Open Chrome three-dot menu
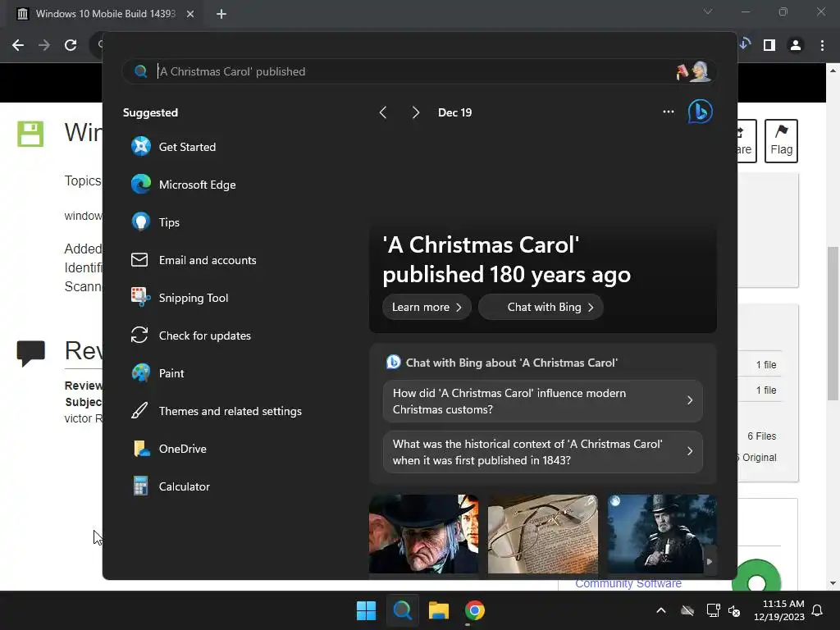 822,45
